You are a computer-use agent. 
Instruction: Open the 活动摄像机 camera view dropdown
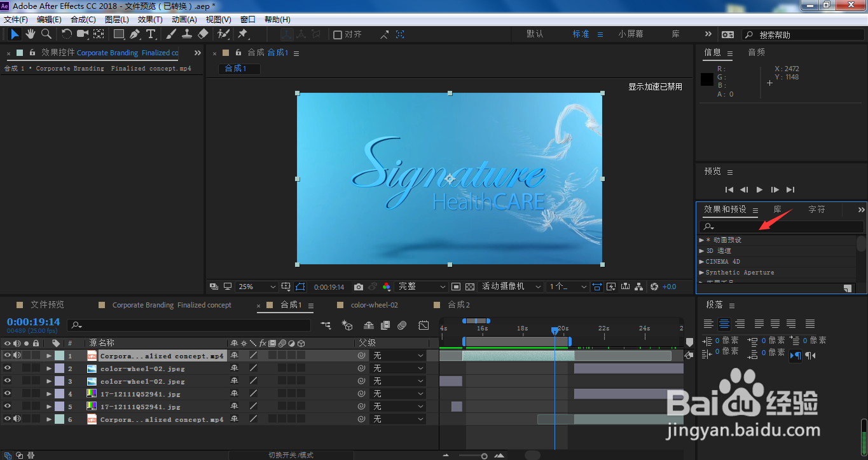coord(511,287)
